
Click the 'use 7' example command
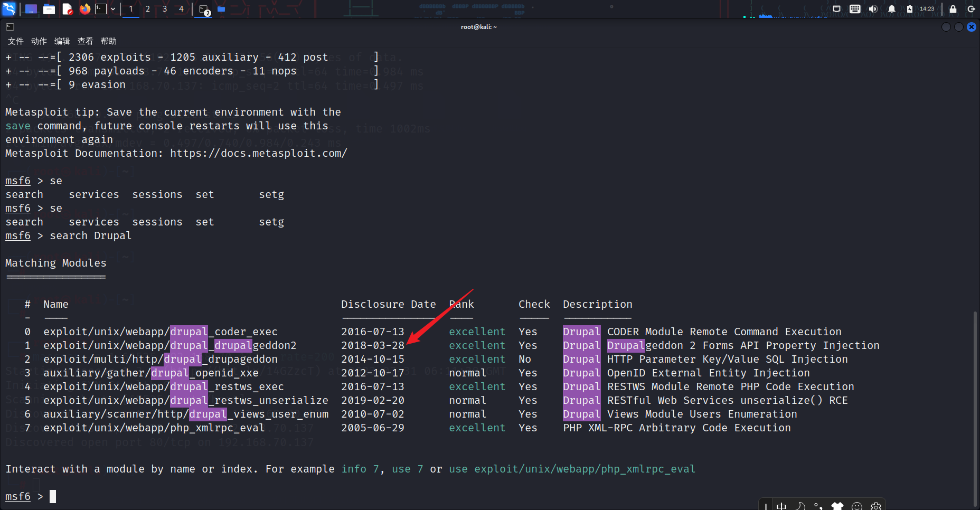(x=408, y=469)
